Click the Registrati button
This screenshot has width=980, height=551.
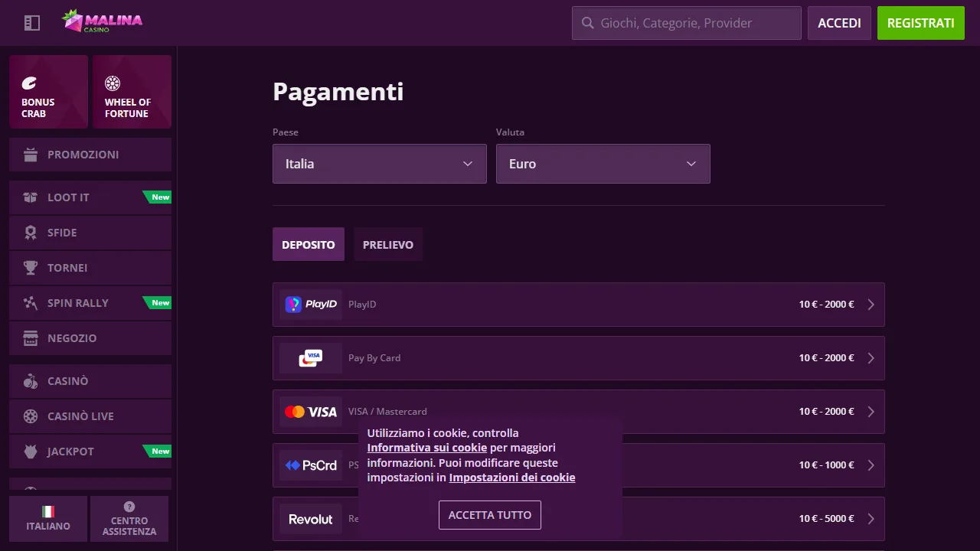point(921,23)
